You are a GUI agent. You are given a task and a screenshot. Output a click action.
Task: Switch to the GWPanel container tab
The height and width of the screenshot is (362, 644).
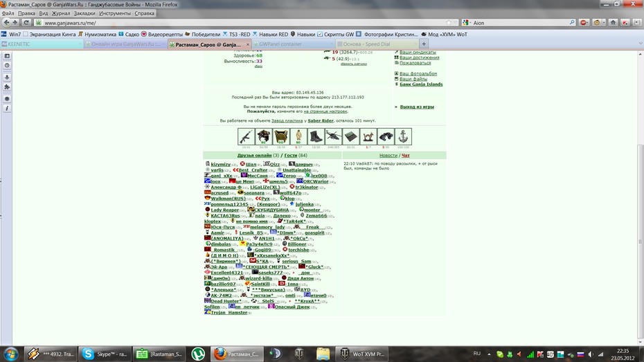click(293, 44)
